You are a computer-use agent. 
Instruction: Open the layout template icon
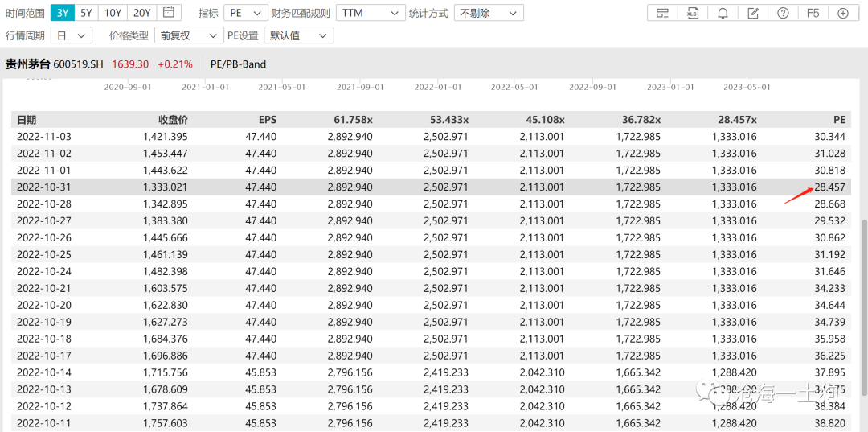[x=662, y=14]
